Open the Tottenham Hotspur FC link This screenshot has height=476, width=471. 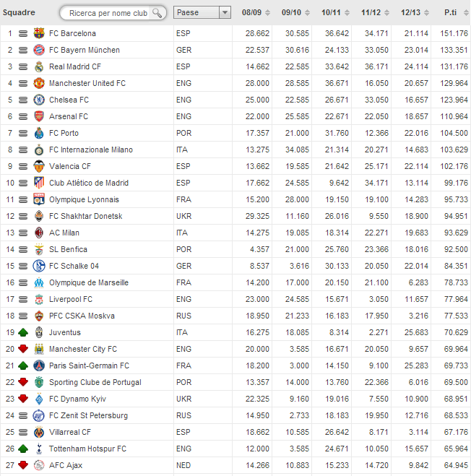click(x=87, y=449)
